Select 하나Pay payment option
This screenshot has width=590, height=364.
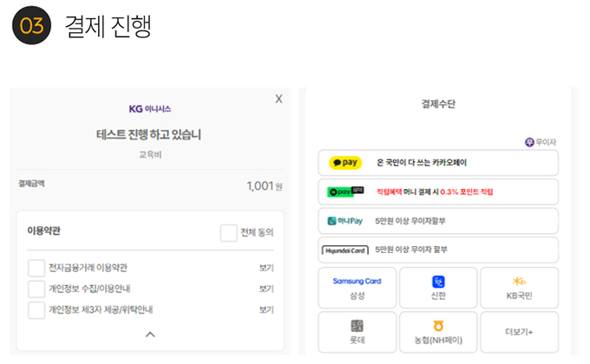[x=438, y=221]
